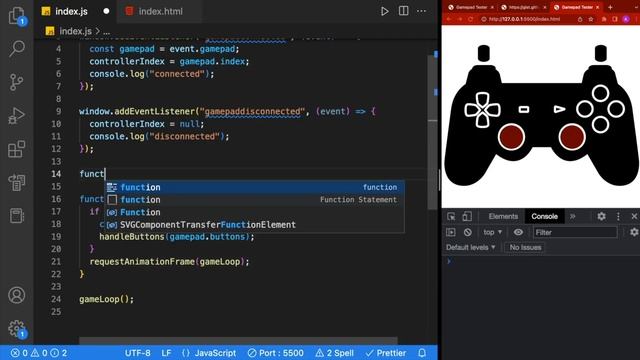Click the browser Forward arrow
The height and width of the screenshot is (360, 640).
[460, 19]
